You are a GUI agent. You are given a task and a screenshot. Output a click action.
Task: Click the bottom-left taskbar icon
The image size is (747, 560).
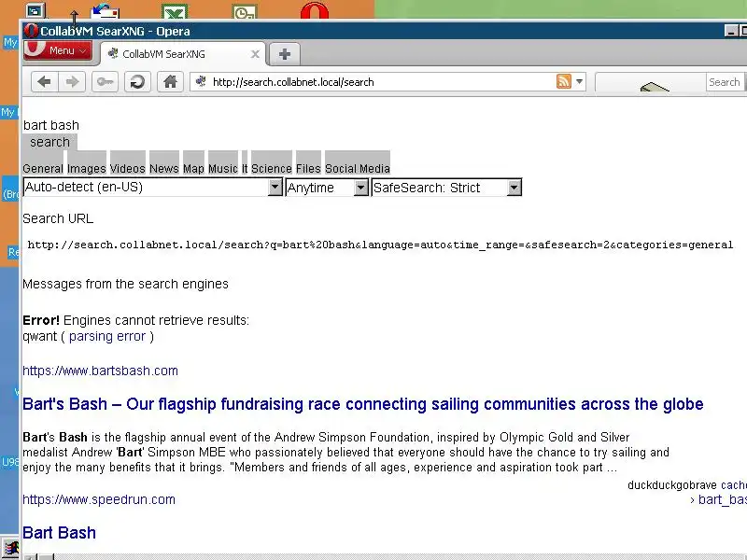(x=10, y=548)
